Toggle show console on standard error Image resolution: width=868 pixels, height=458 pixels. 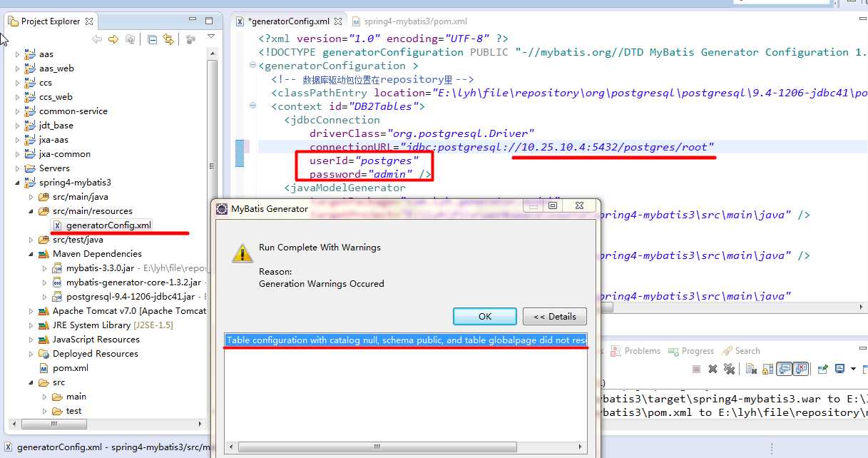pyautogui.click(x=800, y=369)
